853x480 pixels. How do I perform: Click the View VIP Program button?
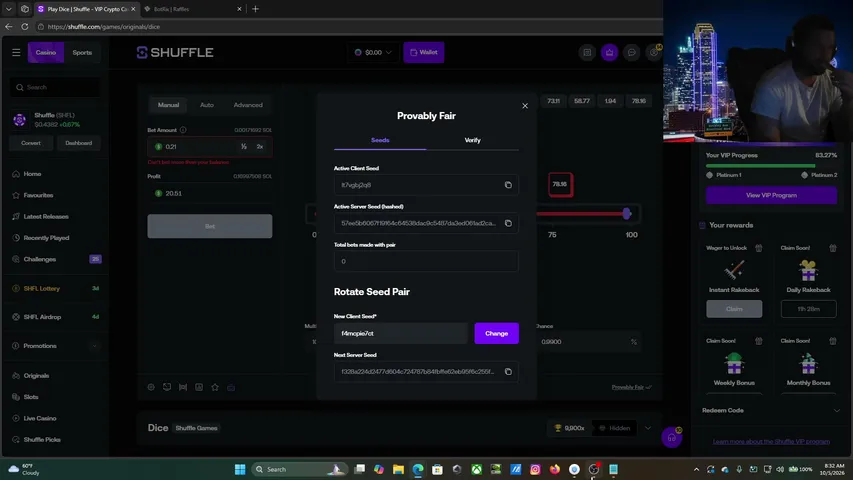(771, 195)
